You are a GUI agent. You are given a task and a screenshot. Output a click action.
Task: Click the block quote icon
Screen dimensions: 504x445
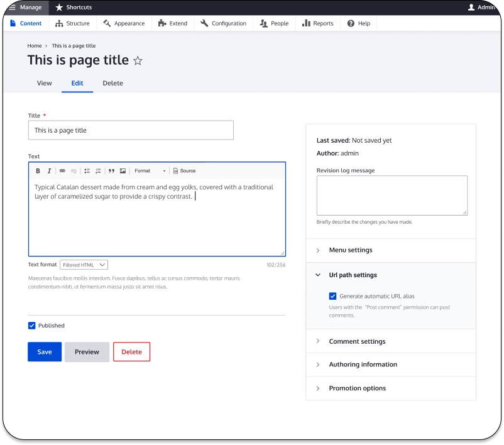pos(111,171)
